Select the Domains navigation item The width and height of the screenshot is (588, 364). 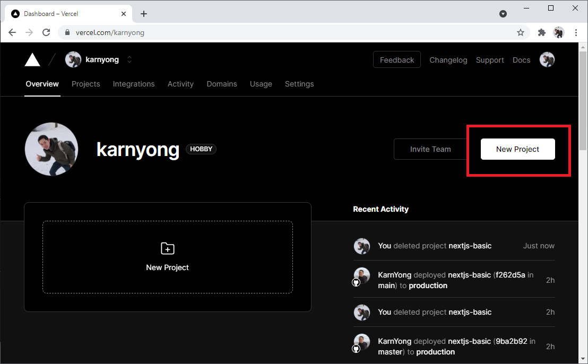coord(222,84)
